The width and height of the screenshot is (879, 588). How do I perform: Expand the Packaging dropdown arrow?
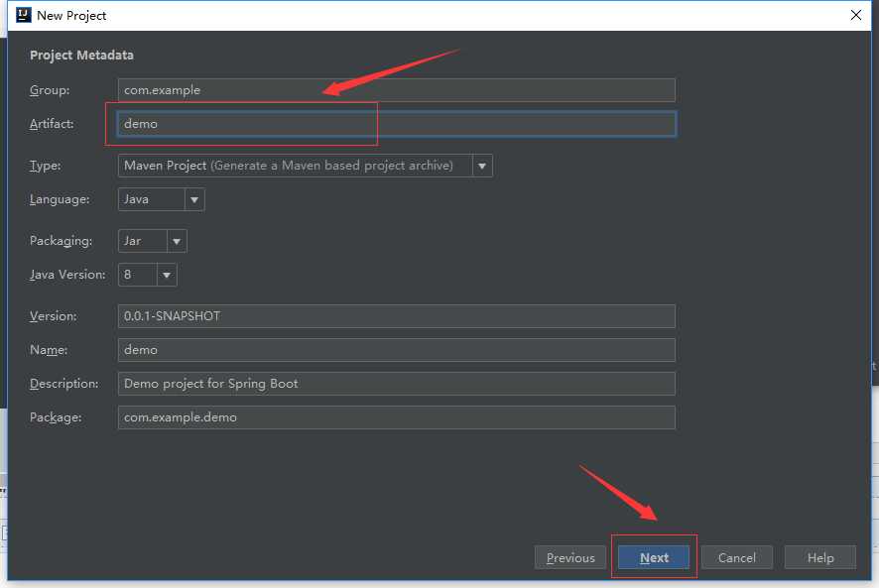[177, 241]
